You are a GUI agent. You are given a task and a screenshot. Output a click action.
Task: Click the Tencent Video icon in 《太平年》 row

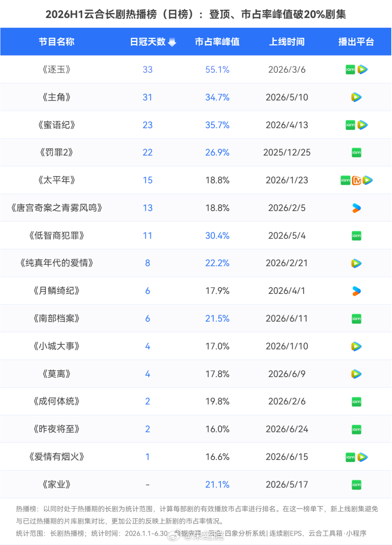tap(368, 180)
